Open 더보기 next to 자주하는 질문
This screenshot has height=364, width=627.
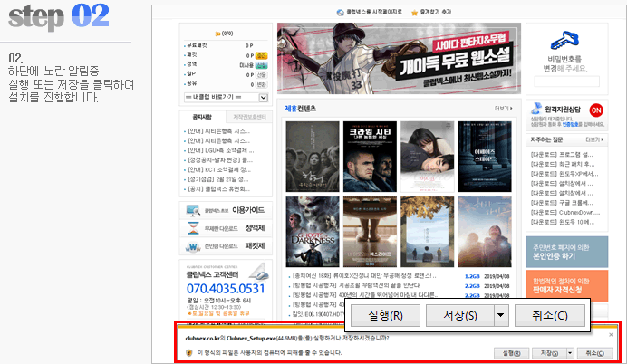click(x=594, y=139)
